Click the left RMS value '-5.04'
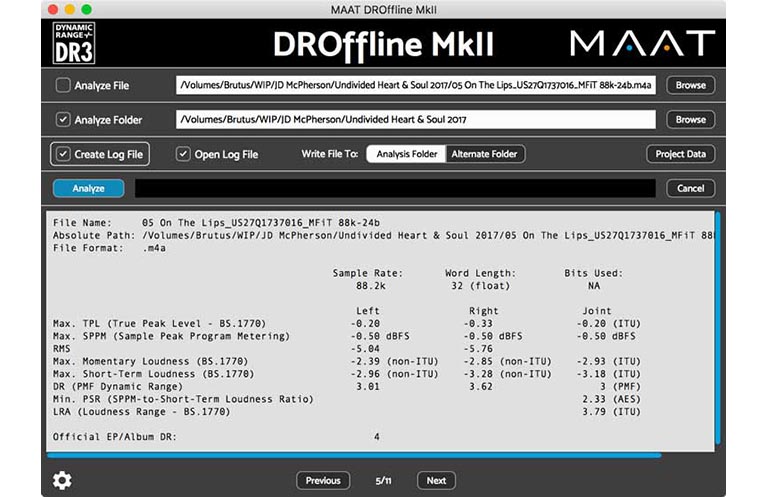This screenshot has height=497, width=768. [x=365, y=349]
